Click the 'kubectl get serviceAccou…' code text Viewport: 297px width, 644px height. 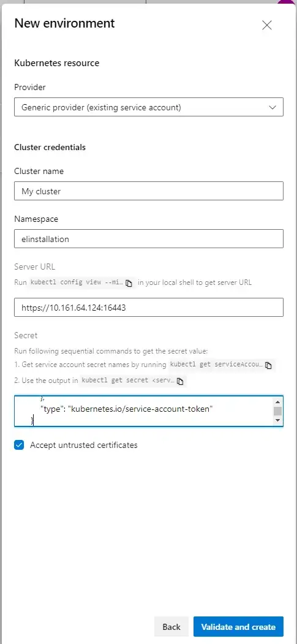pos(217,365)
